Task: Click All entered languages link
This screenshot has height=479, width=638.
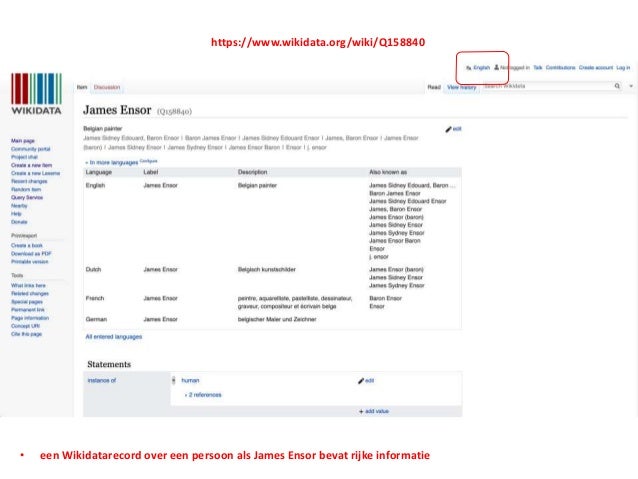Action: (x=114, y=337)
